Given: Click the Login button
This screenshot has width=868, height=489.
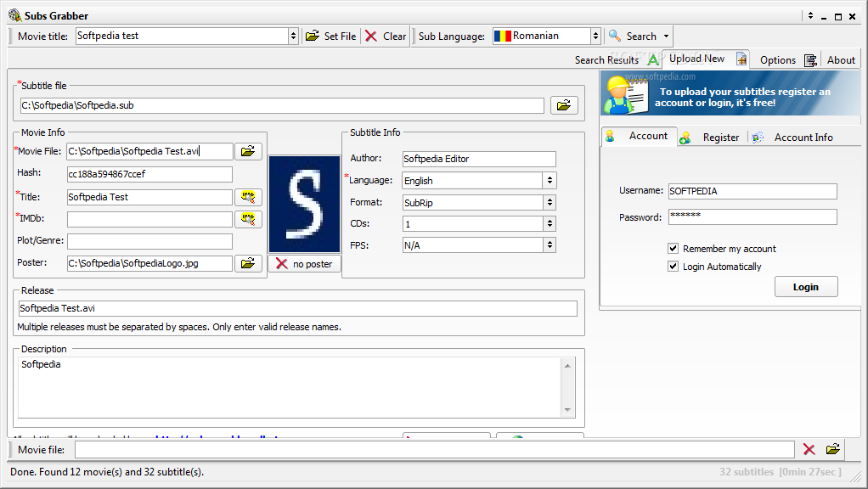Looking at the screenshot, I should pos(806,287).
